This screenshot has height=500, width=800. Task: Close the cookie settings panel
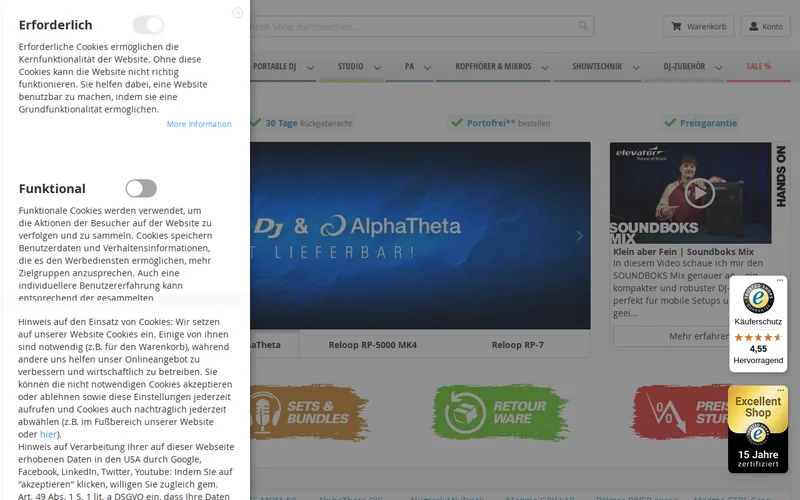pyautogui.click(x=238, y=13)
